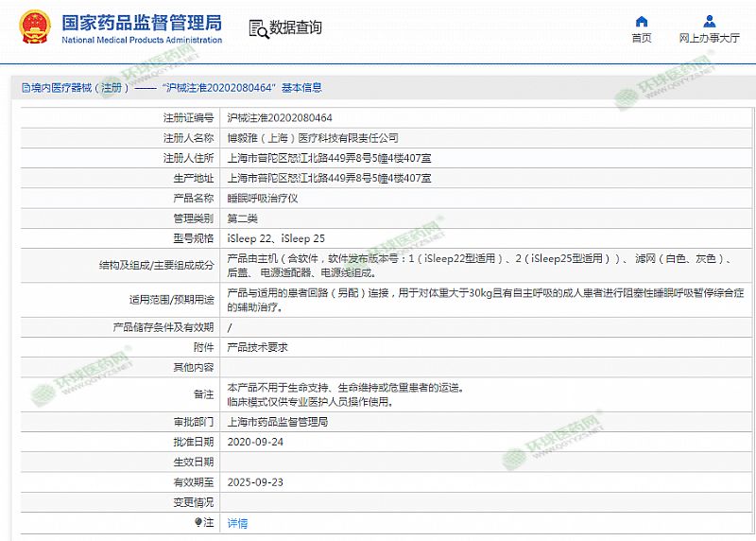
Task: Click the model spec iSleep 22、iSleep 25
Action: tap(276, 238)
